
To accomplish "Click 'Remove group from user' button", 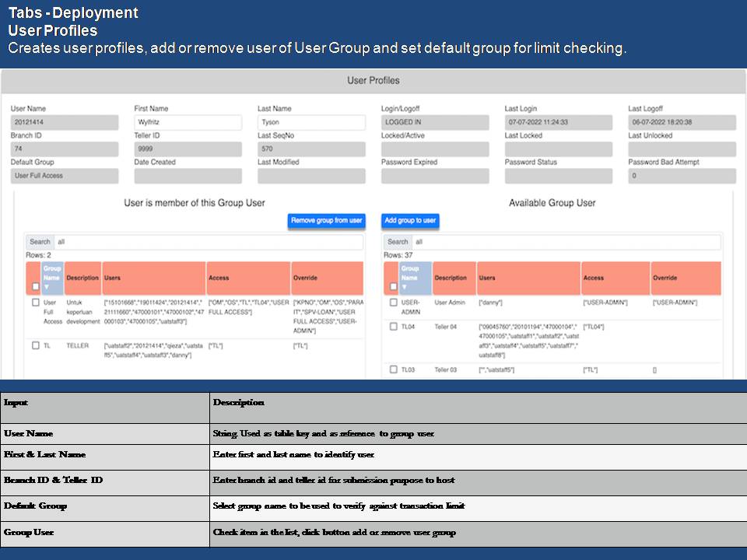I will click(x=326, y=221).
